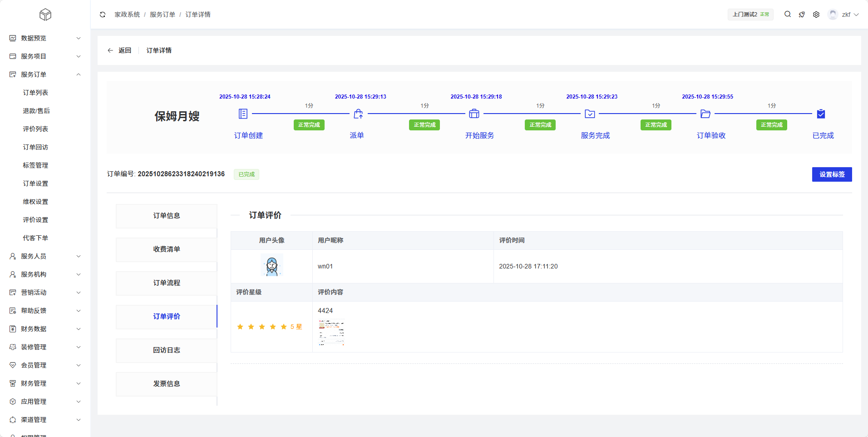Click the 设置标签 button
Image resolution: width=868 pixels, height=437 pixels.
(x=832, y=174)
